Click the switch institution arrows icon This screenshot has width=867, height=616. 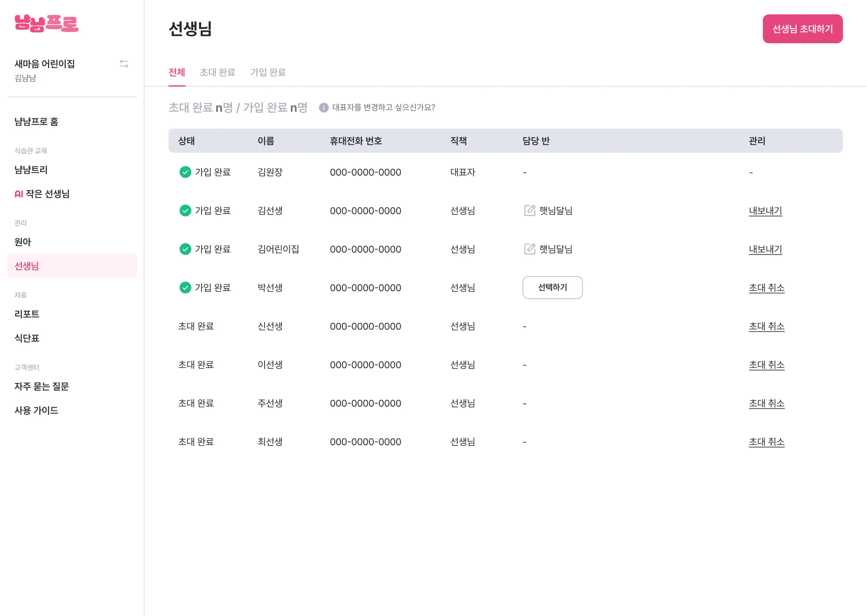pos(124,63)
